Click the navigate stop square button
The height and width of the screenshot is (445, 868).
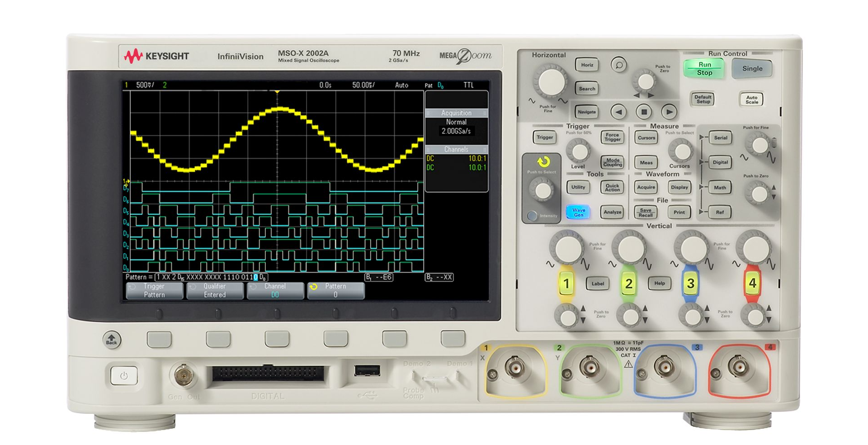(x=644, y=112)
